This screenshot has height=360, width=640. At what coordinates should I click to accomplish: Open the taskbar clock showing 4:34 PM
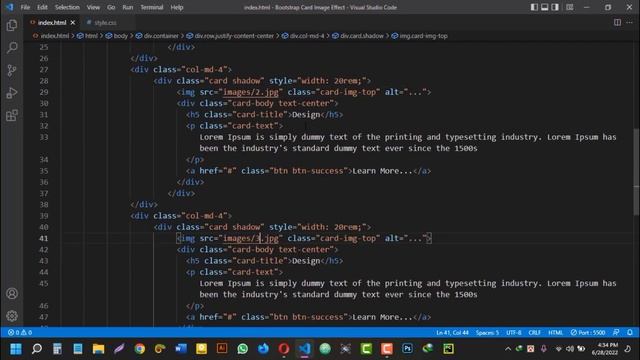click(604, 349)
